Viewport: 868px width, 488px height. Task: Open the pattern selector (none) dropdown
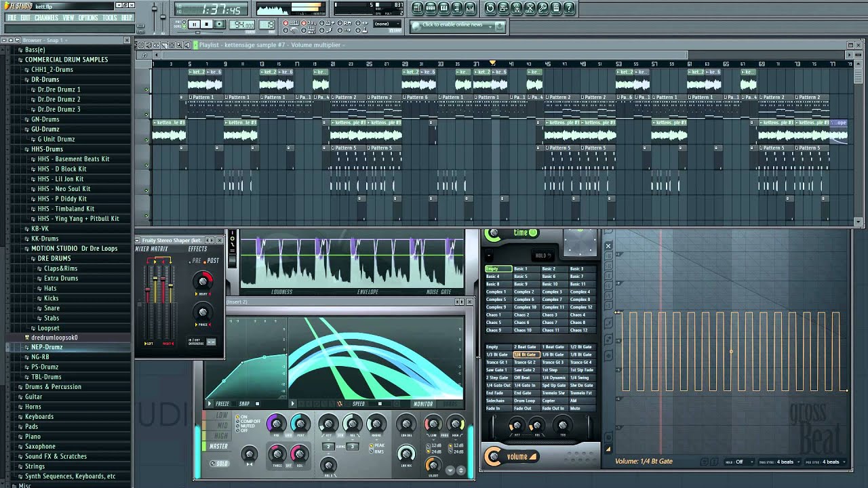(387, 24)
